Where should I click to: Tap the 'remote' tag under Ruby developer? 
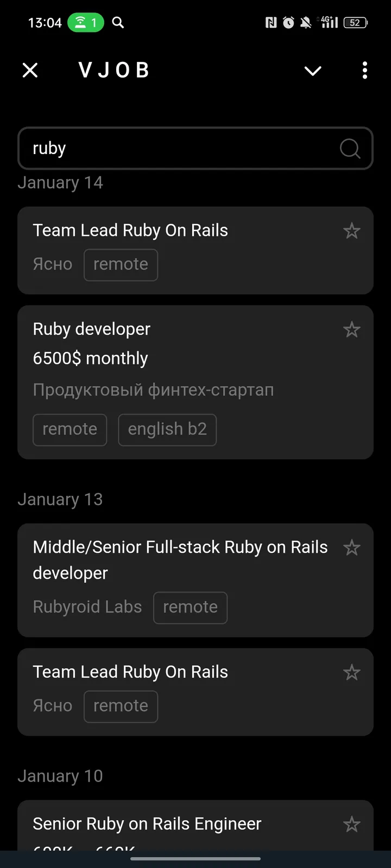pyautogui.click(x=70, y=430)
